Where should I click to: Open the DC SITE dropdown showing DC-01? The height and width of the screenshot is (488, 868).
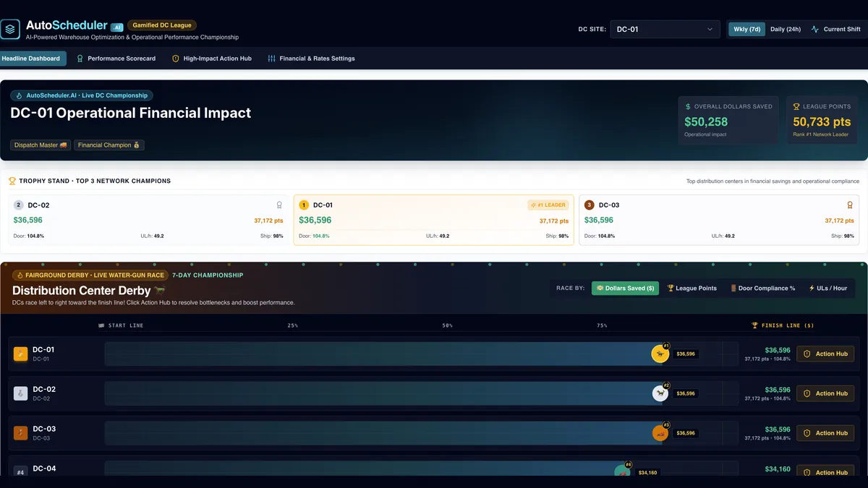coord(665,30)
